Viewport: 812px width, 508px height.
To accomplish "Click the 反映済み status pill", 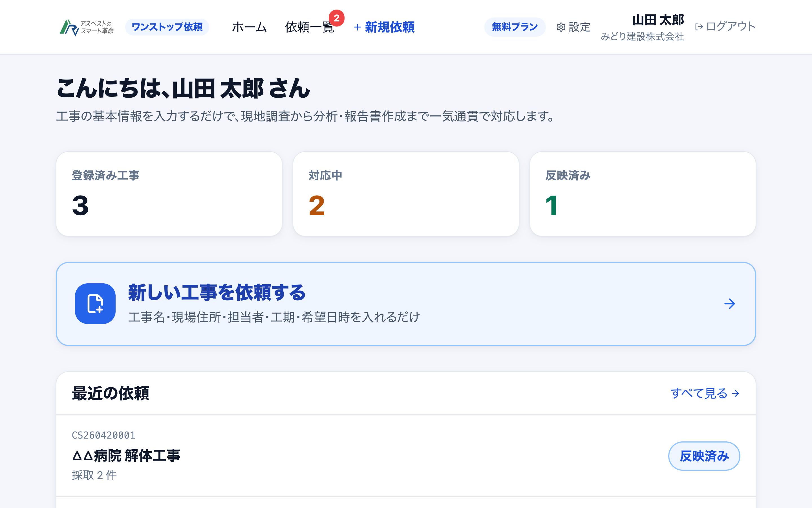I will tap(704, 456).
